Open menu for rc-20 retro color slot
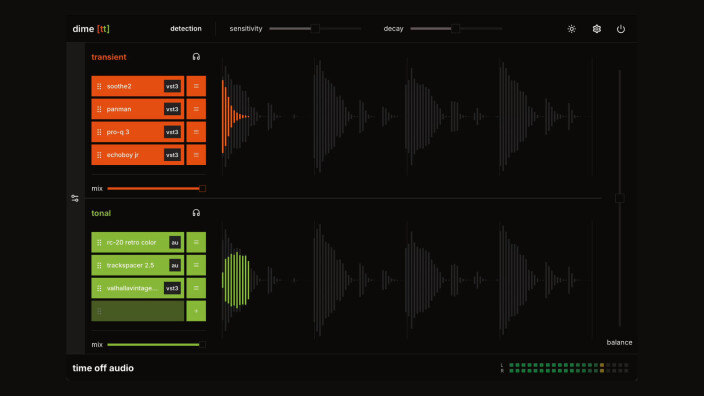The image size is (704, 396). click(196, 242)
